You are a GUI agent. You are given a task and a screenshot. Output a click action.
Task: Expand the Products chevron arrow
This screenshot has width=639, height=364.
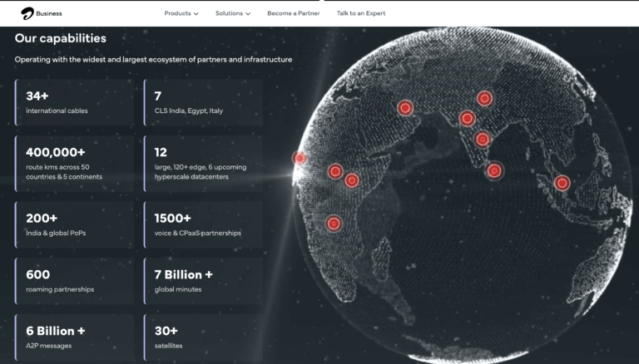(196, 14)
